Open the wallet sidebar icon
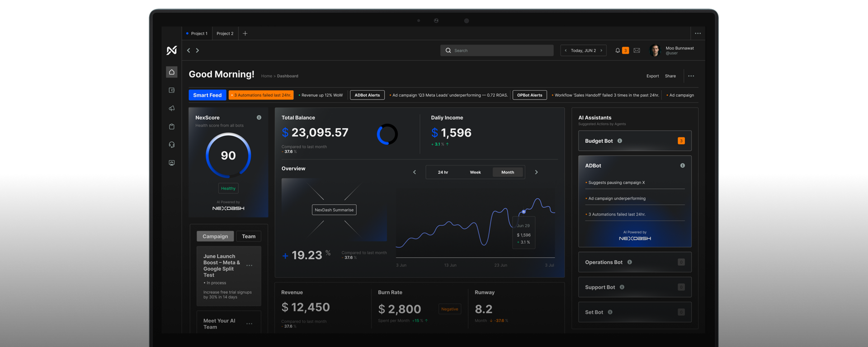868x347 pixels. click(x=172, y=90)
